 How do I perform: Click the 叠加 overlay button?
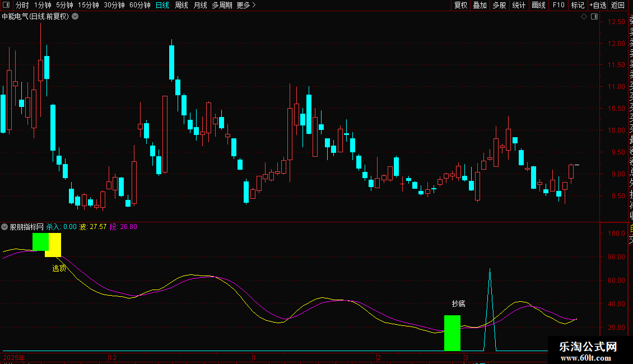[x=480, y=5]
